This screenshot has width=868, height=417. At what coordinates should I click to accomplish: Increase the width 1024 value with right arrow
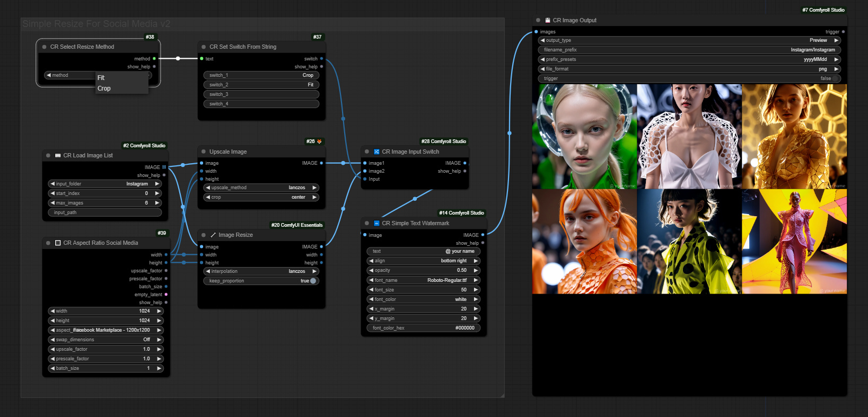[x=159, y=311]
